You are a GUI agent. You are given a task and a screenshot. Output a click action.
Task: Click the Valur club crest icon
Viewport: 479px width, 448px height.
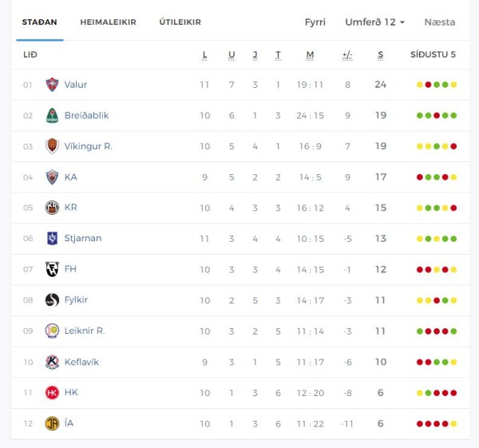point(52,85)
